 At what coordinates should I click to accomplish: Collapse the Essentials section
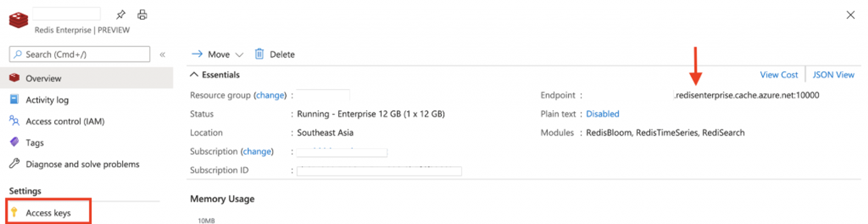point(194,75)
